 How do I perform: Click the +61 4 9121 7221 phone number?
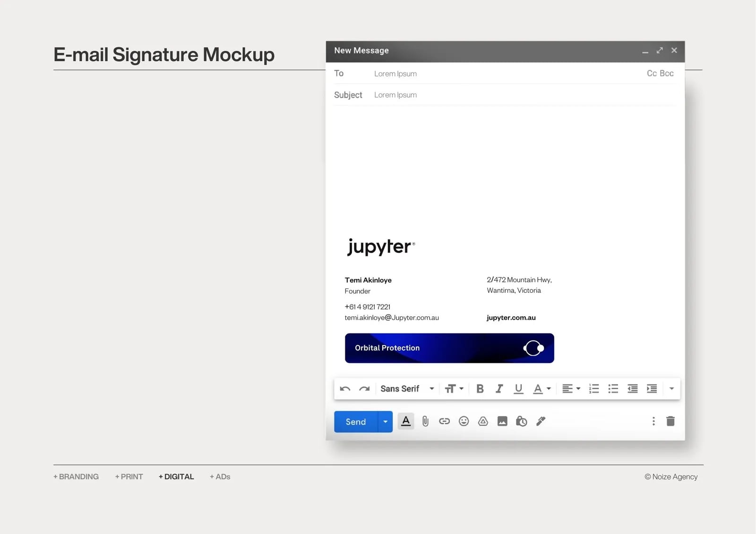(x=368, y=307)
